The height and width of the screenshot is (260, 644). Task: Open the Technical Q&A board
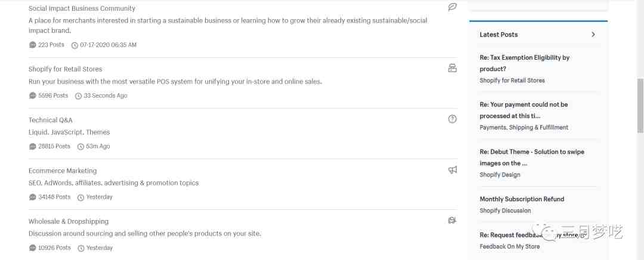pos(51,120)
